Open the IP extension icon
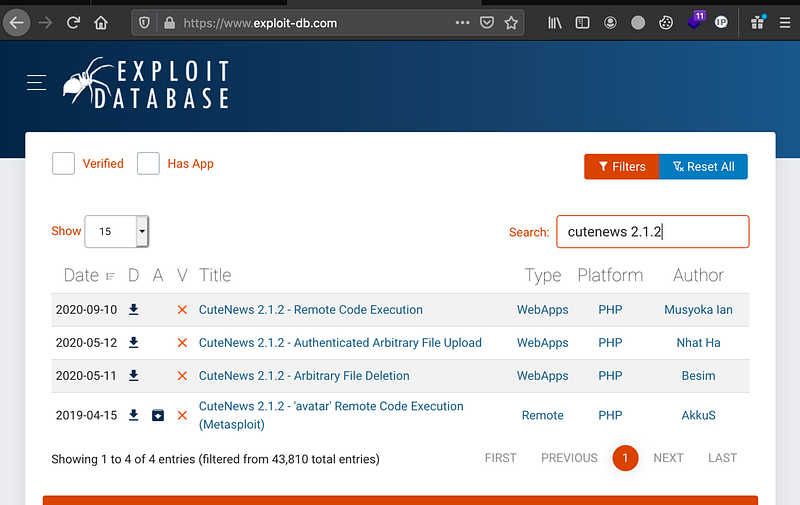The width and height of the screenshot is (800, 505). click(721, 22)
